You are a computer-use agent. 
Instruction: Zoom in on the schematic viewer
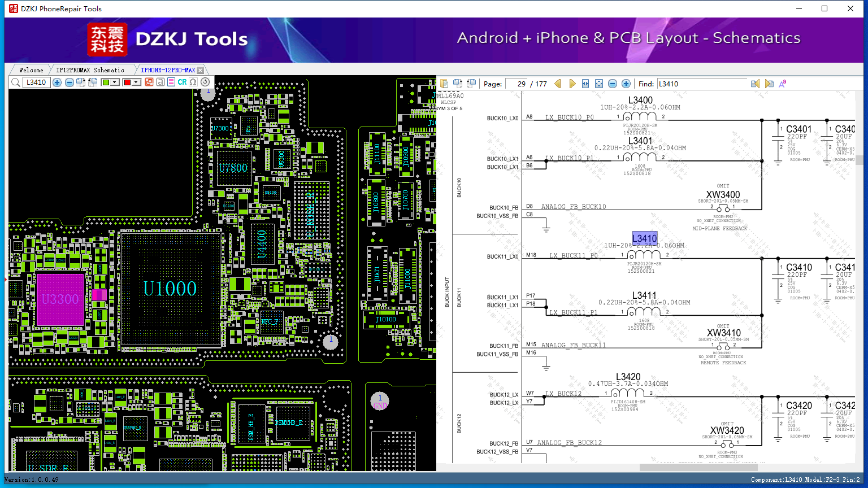tap(626, 84)
